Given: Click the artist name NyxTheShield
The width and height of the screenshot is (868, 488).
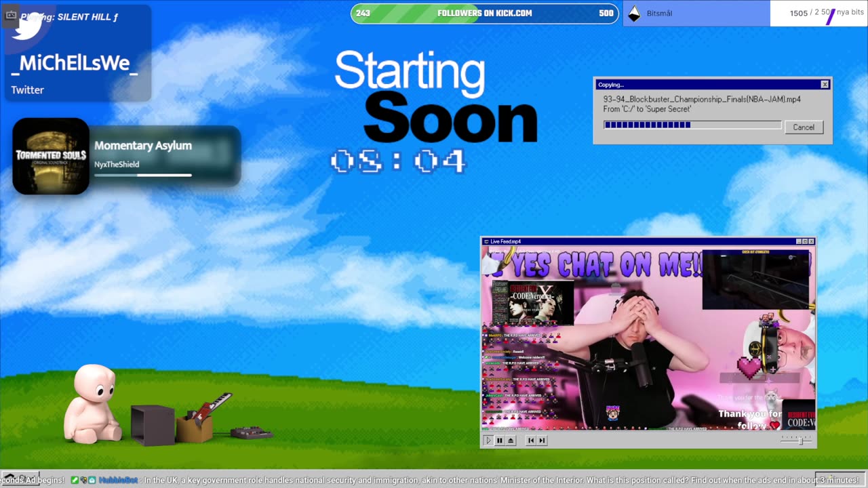Looking at the screenshot, I should coord(117,164).
